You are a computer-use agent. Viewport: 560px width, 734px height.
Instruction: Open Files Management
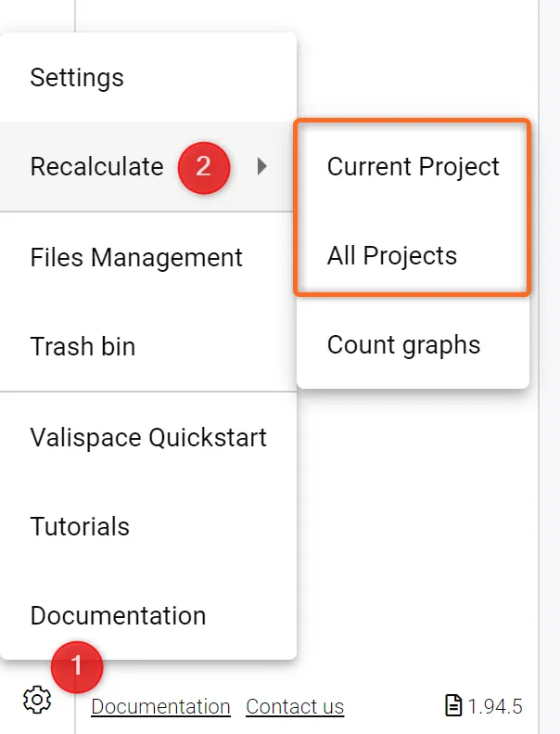[x=136, y=257]
